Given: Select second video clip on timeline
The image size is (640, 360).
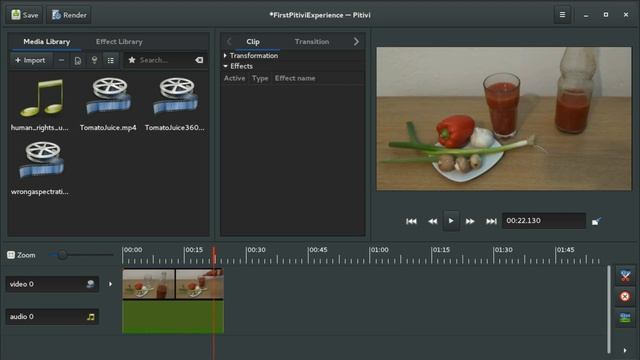Looking at the screenshot, I should 200,284.
